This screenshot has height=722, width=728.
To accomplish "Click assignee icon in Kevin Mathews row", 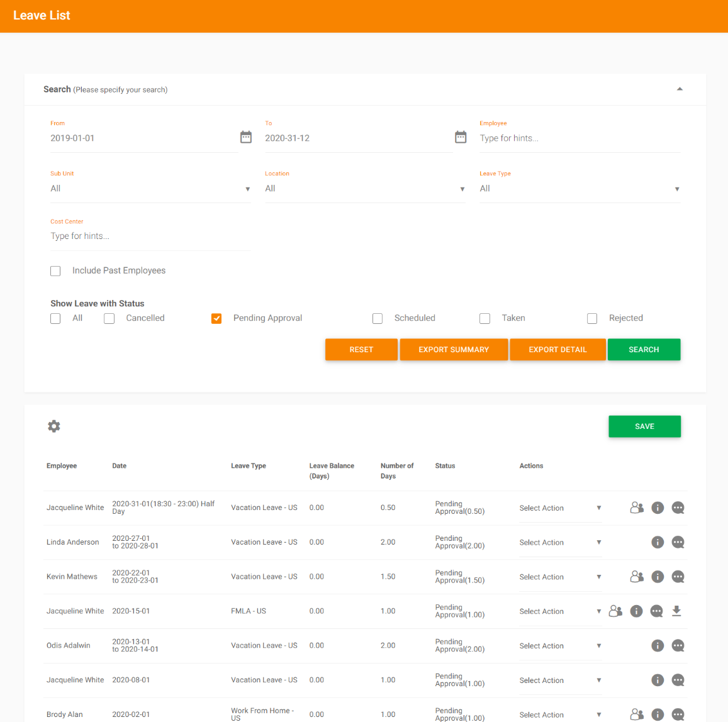I will (x=637, y=576).
